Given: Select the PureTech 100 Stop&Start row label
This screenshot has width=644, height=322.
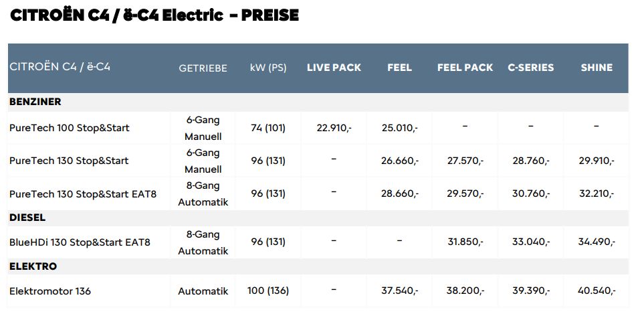Looking at the screenshot, I should [70, 128].
